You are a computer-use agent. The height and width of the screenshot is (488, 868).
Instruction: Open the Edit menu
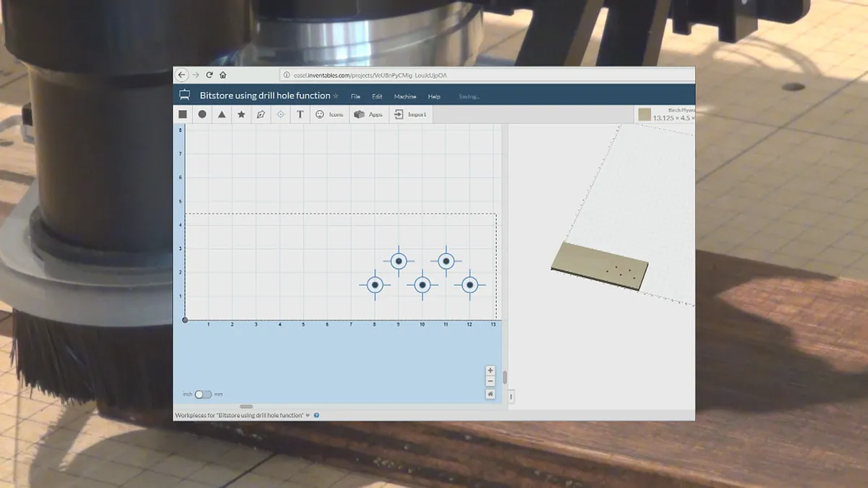377,97
